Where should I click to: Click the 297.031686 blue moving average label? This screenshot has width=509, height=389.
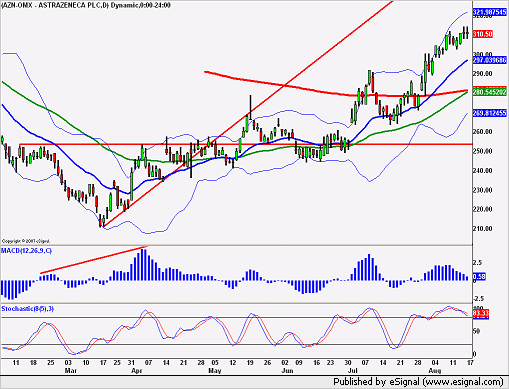[490, 60]
